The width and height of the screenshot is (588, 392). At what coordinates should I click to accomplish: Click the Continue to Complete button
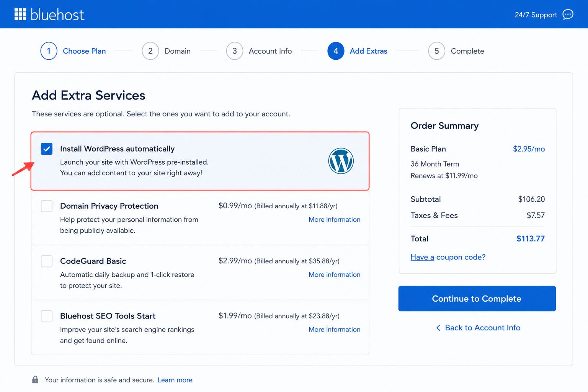477,299
